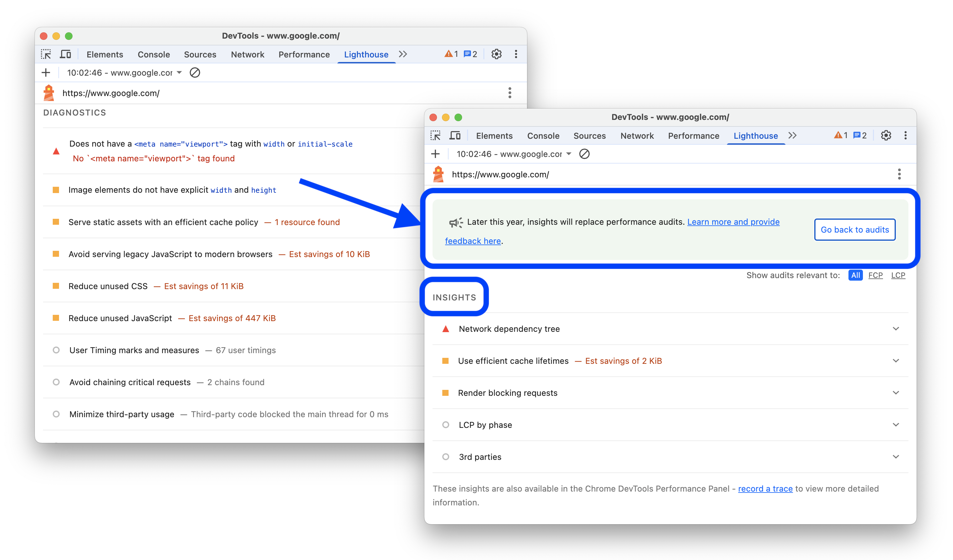
Task: Open the messages counter icon
Action: click(857, 135)
